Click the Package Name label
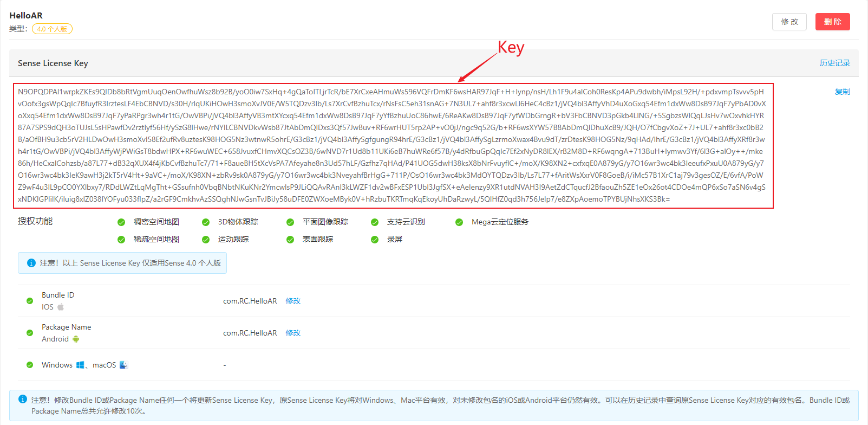 (x=66, y=327)
